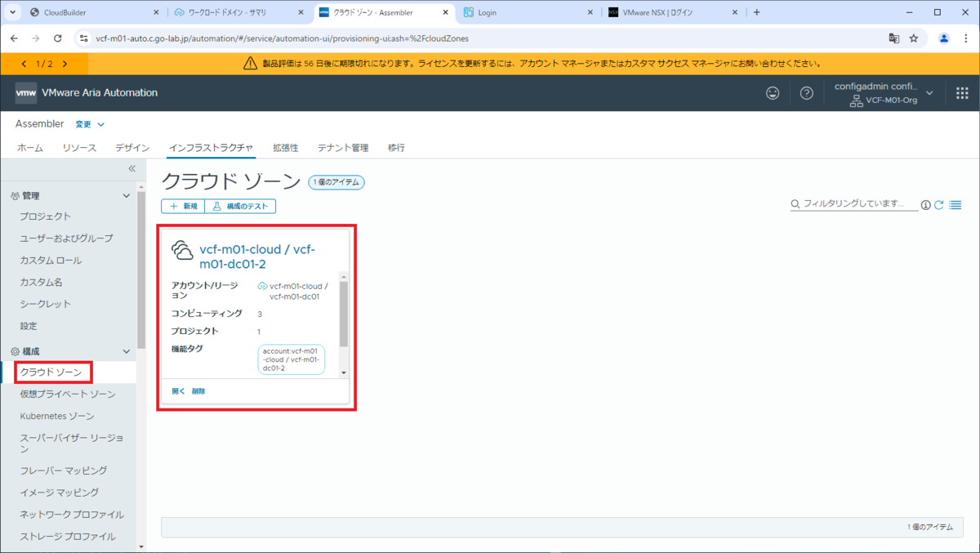The height and width of the screenshot is (553, 980).
Task: Switch to the ホーム tab
Action: [30, 148]
